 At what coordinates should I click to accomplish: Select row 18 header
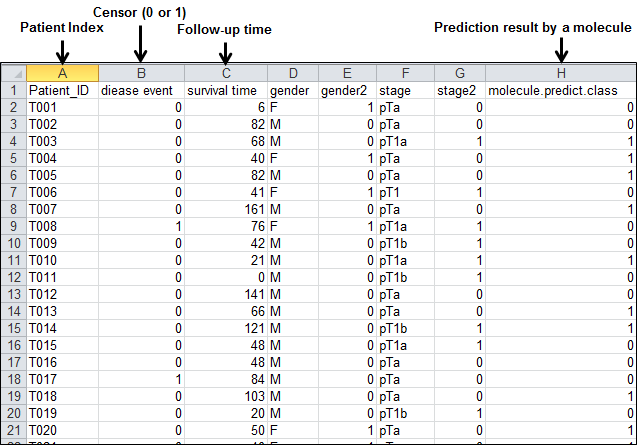[14, 379]
